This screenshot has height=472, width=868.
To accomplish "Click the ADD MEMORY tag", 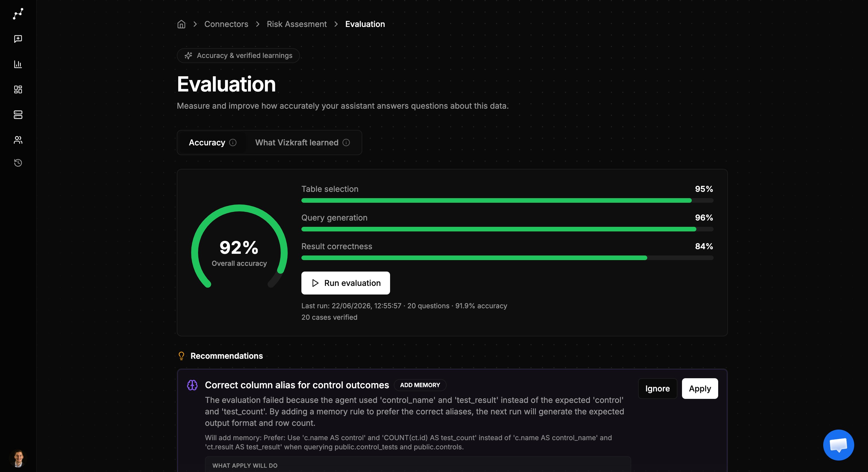I will point(420,385).
